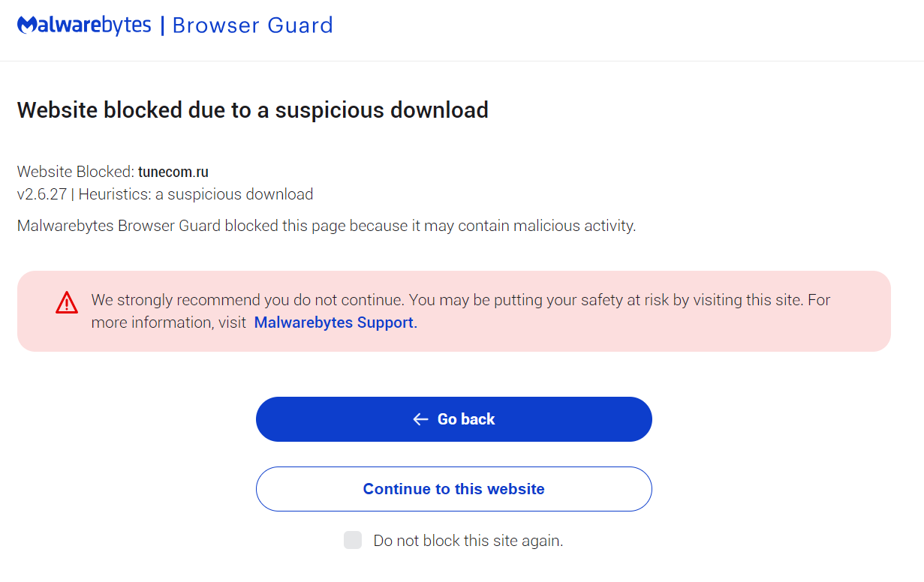
Task: Click the Browser Guard header title
Action: pyautogui.click(x=252, y=25)
